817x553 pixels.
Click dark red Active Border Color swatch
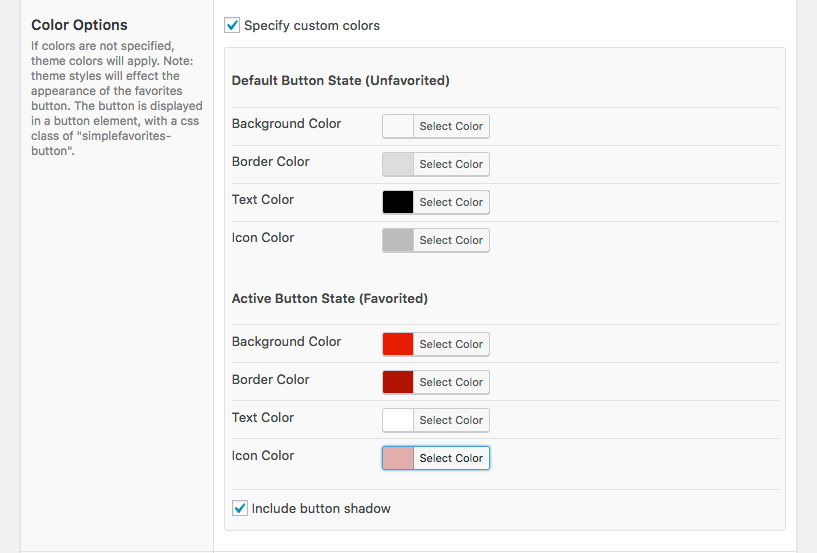point(398,382)
